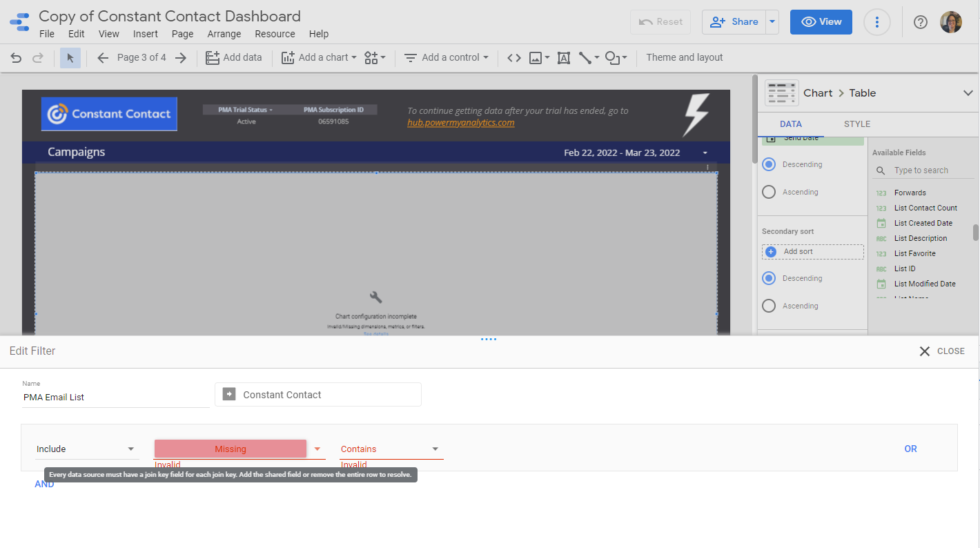Insert a text box using toolbar icon

pos(564,58)
